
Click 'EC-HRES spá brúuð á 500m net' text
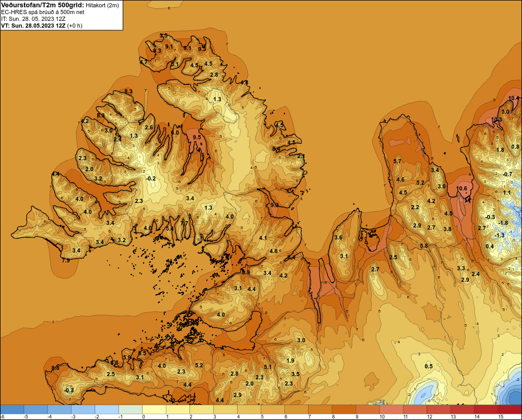43,12
